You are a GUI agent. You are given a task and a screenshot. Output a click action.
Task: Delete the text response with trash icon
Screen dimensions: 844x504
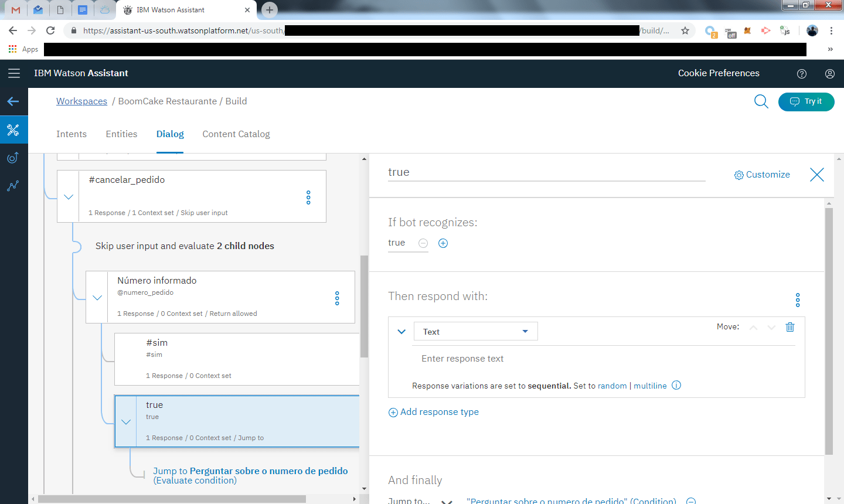tap(790, 327)
